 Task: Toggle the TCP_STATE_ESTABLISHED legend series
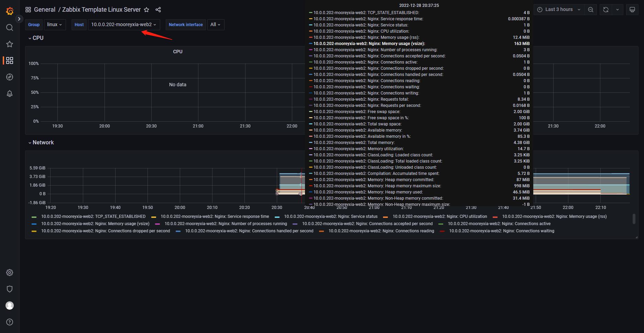tap(93, 217)
